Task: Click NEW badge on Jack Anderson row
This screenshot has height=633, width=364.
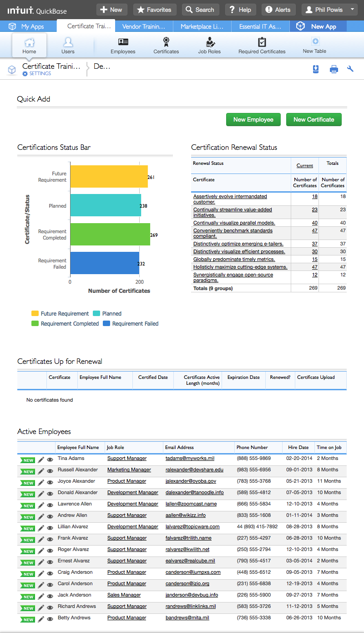Action: (x=27, y=597)
